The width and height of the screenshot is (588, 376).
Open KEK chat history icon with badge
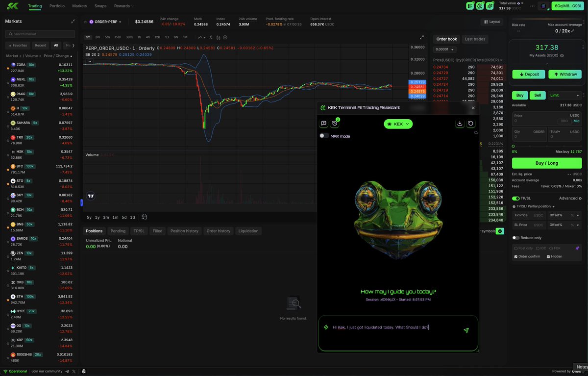pos(335,124)
